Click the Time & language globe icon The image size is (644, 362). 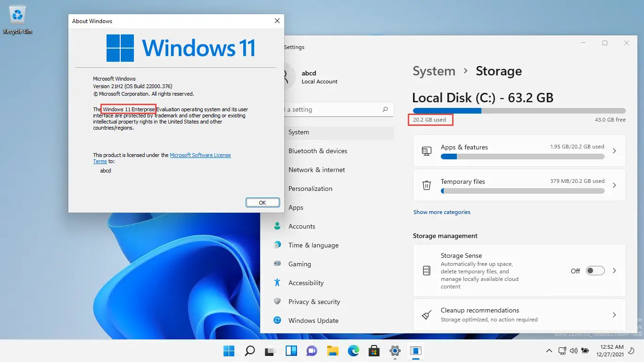click(277, 245)
